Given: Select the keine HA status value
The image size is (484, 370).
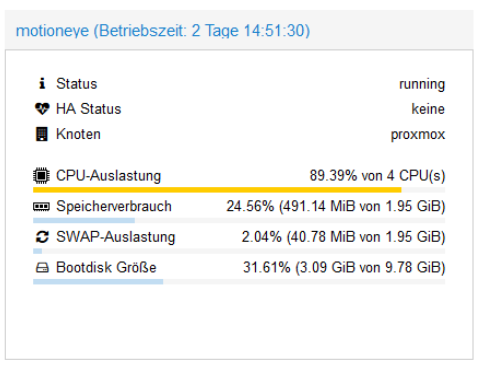Looking at the screenshot, I should tap(428, 109).
